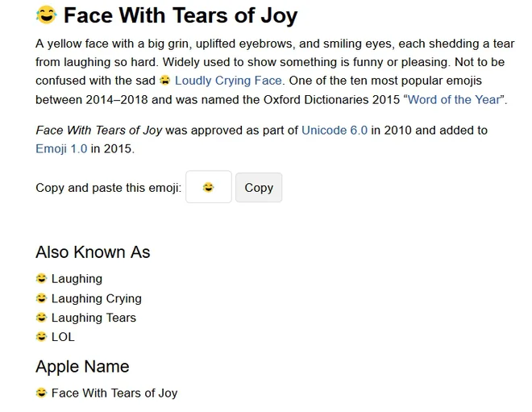Click the Copy and paste this emoji label
532x412 pixels.
coord(109,188)
